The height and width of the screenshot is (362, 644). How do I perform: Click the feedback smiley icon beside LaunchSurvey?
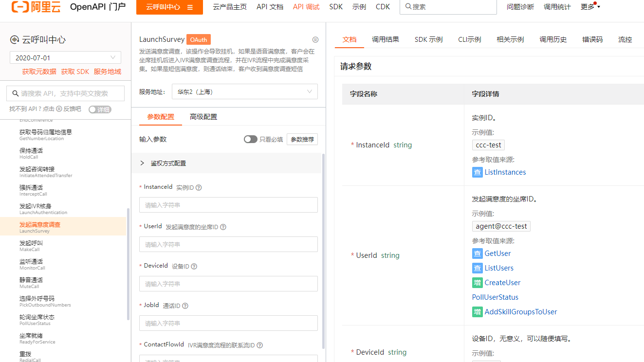[x=315, y=40]
